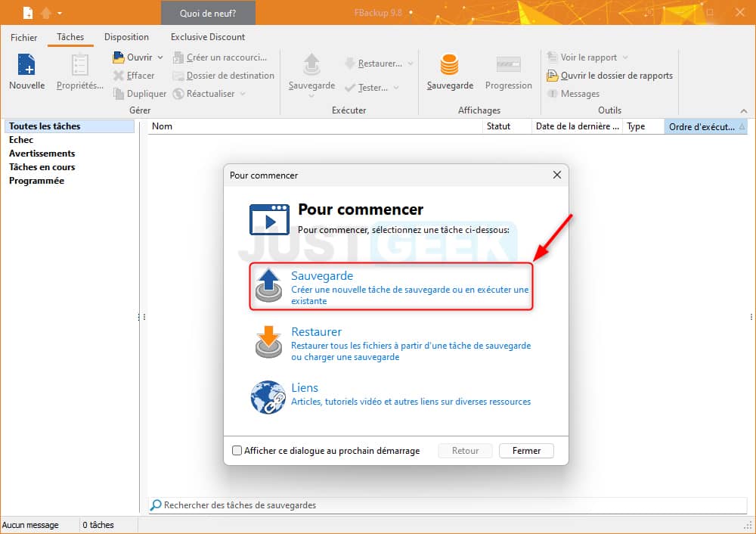Click the blue arrow Sauvegarde icon in dialog
The image size is (756, 534).
[268, 286]
